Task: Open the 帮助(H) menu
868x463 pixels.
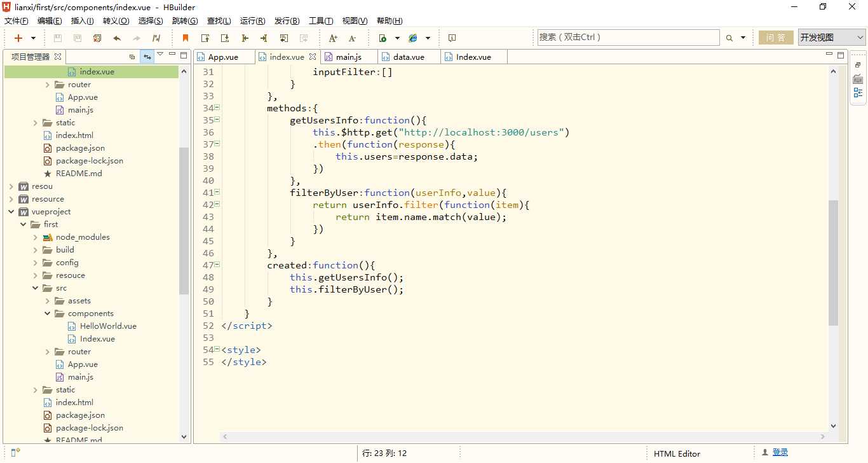Action: tap(390, 21)
